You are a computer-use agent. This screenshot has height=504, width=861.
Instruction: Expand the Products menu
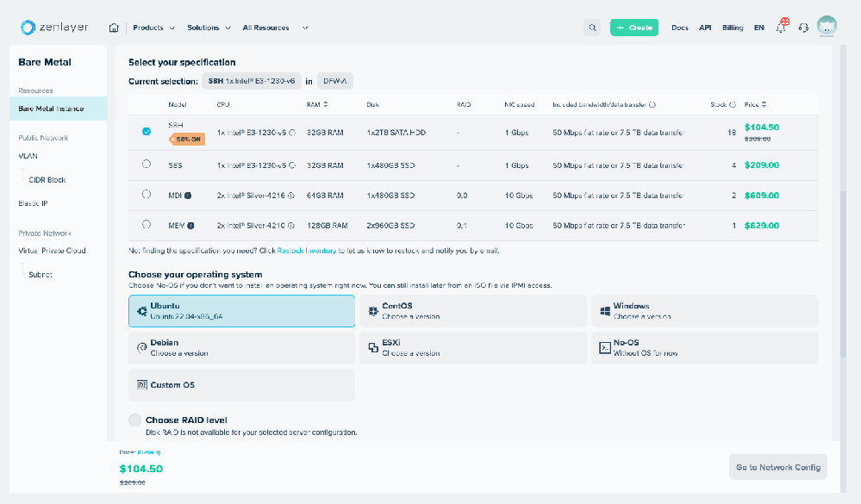tap(153, 28)
